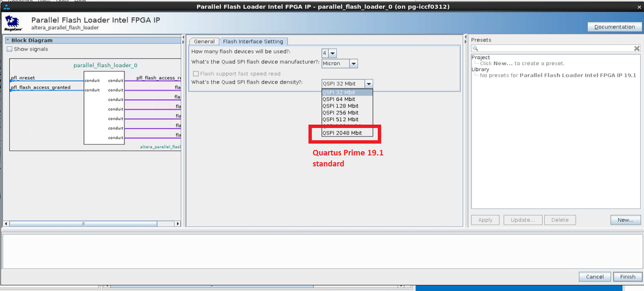Open the Documentation button

(x=614, y=26)
